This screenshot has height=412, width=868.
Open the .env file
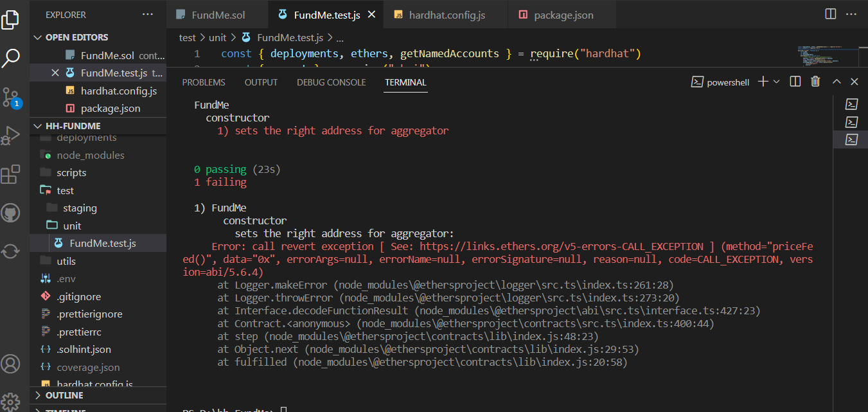point(98,279)
